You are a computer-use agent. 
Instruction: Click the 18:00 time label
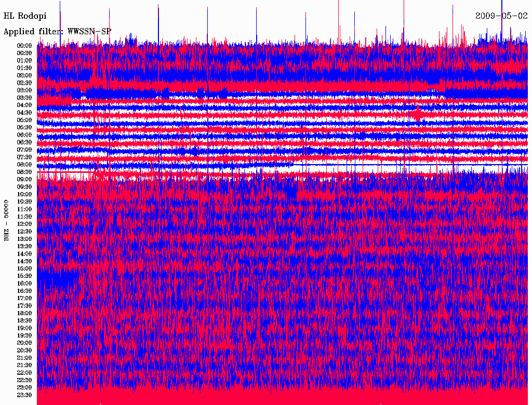coord(25,313)
